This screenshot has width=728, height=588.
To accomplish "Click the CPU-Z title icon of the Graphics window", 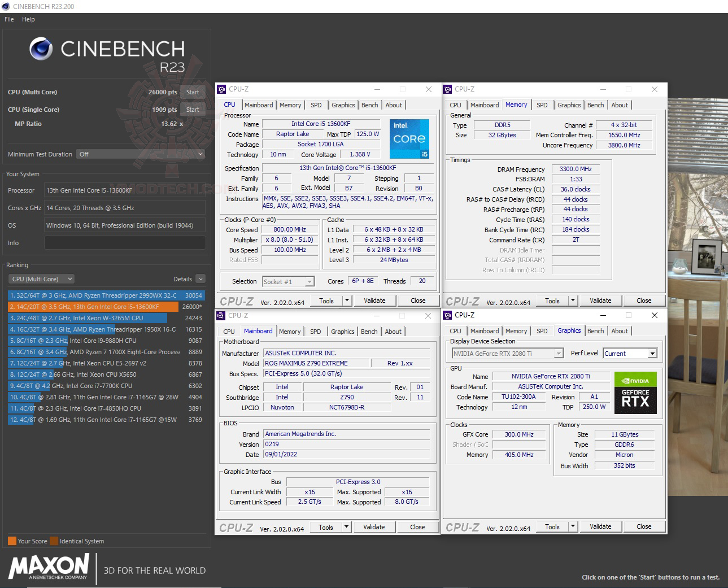I will point(447,315).
